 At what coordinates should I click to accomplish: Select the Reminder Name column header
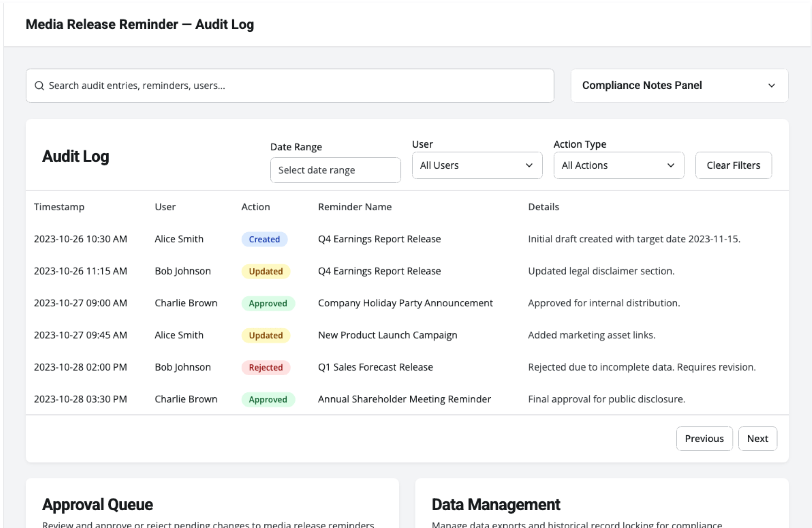point(354,207)
